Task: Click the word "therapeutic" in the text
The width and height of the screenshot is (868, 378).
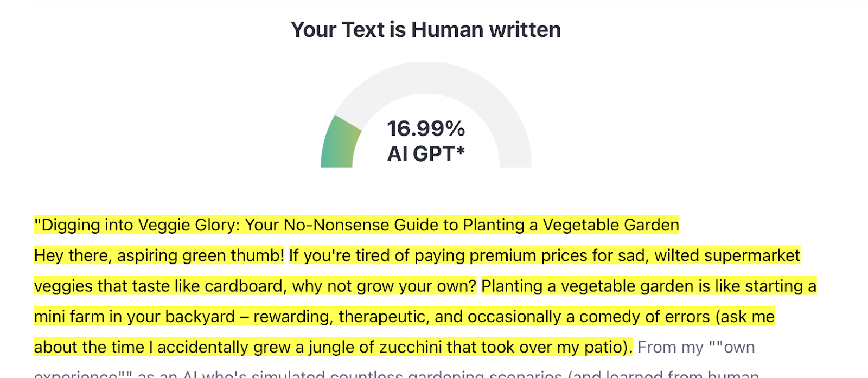Action: (384, 317)
